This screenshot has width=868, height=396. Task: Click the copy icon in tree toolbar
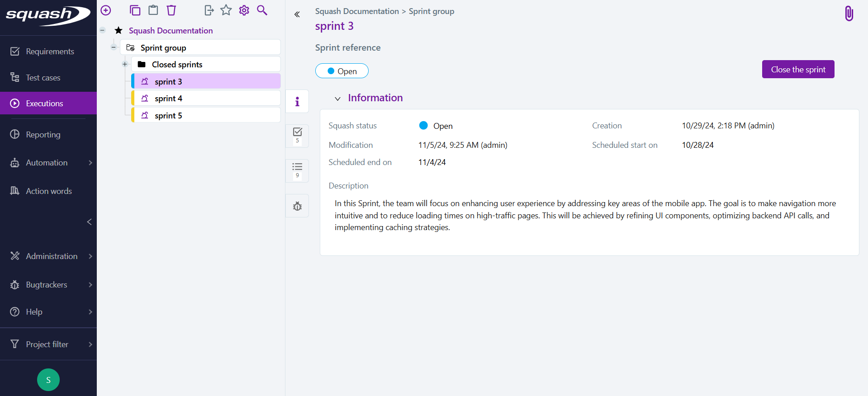[135, 10]
